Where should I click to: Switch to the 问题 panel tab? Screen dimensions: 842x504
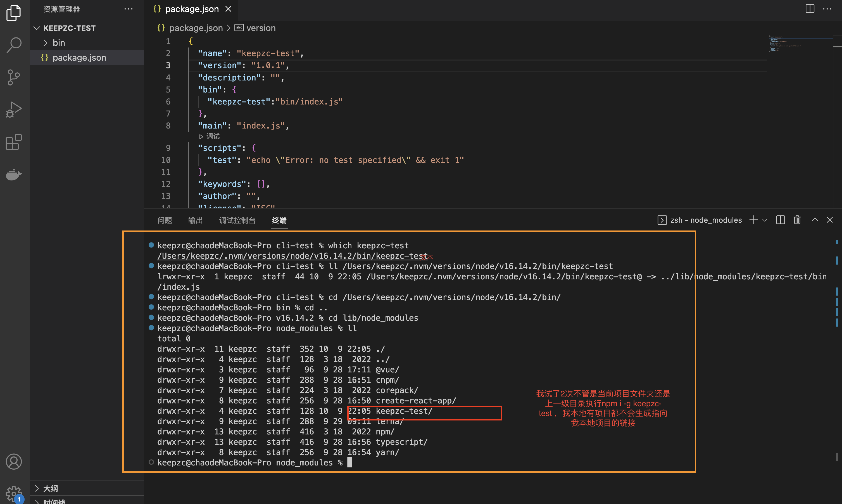[165, 220]
